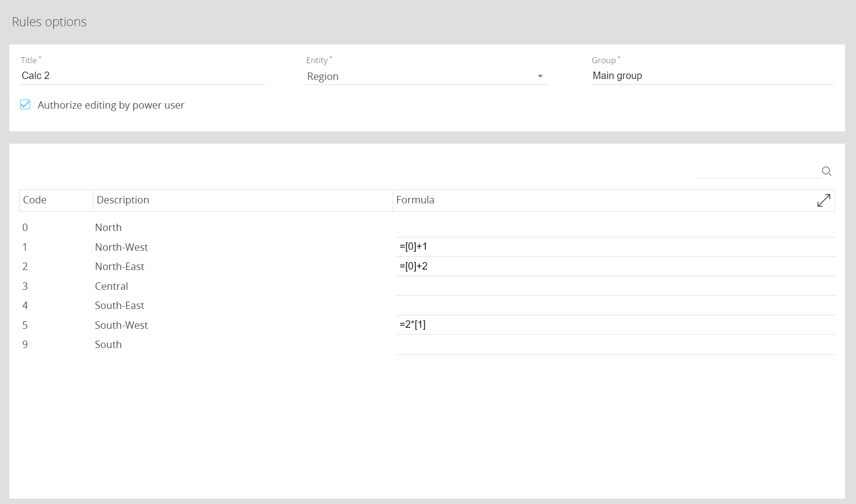Click the formula field for South
Screen dimensions: 856x504
pos(615,345)
